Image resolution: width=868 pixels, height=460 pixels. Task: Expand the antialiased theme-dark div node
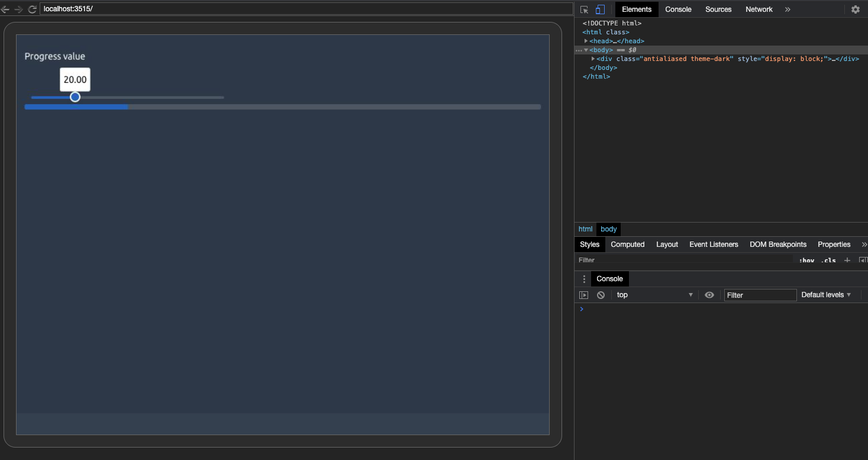pos(593,59)
